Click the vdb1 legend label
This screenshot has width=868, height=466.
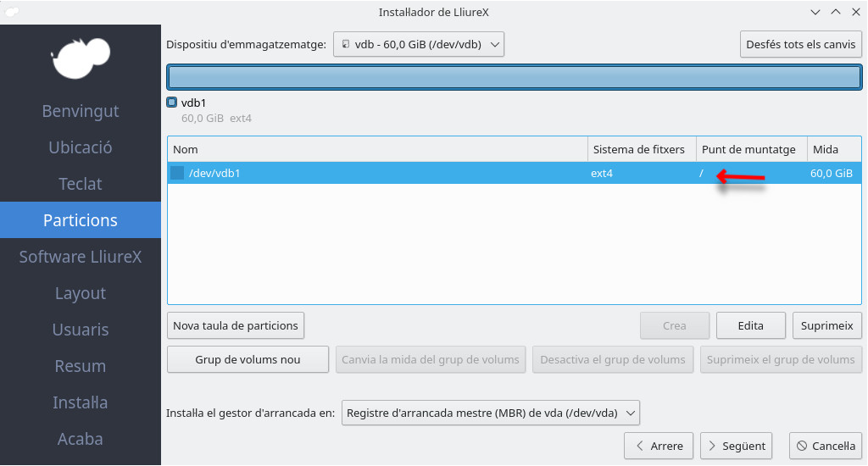[x=193, y=103]
